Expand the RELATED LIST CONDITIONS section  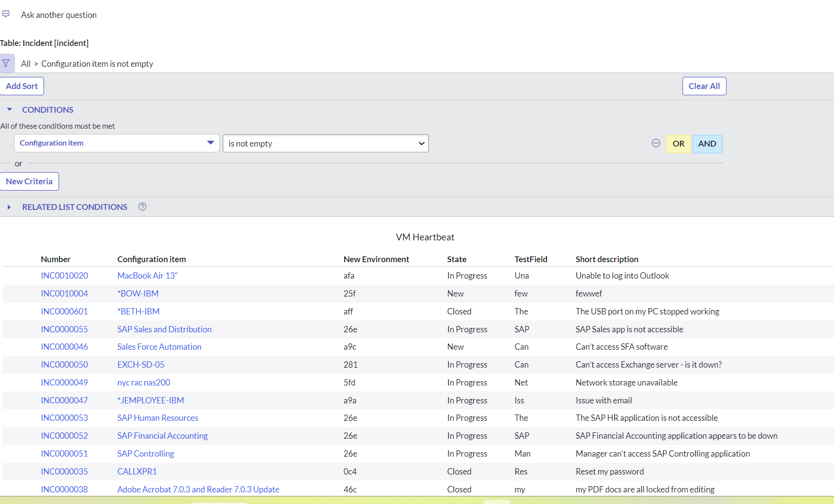pyautogui.click(x=9, y=207)
